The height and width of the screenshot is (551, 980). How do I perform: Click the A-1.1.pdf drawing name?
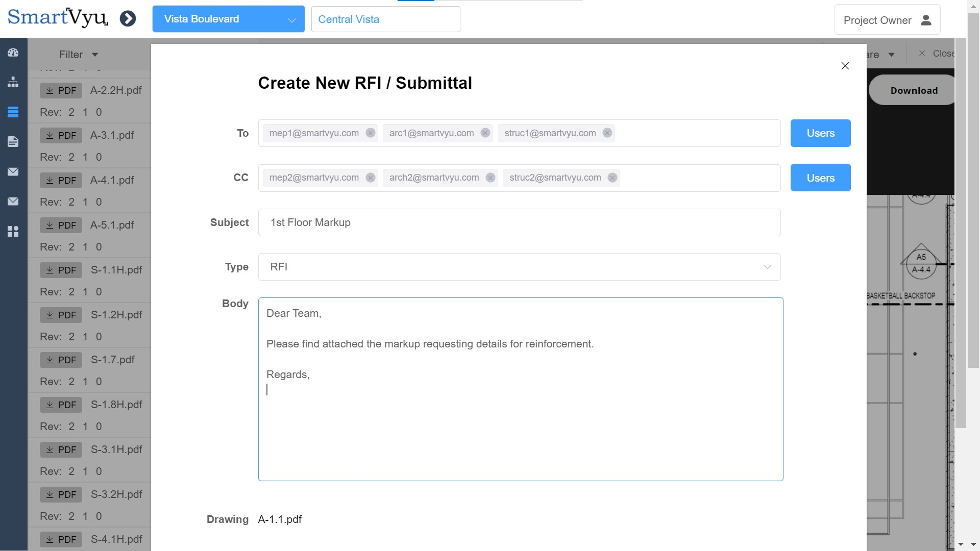[x=280, y=519]
